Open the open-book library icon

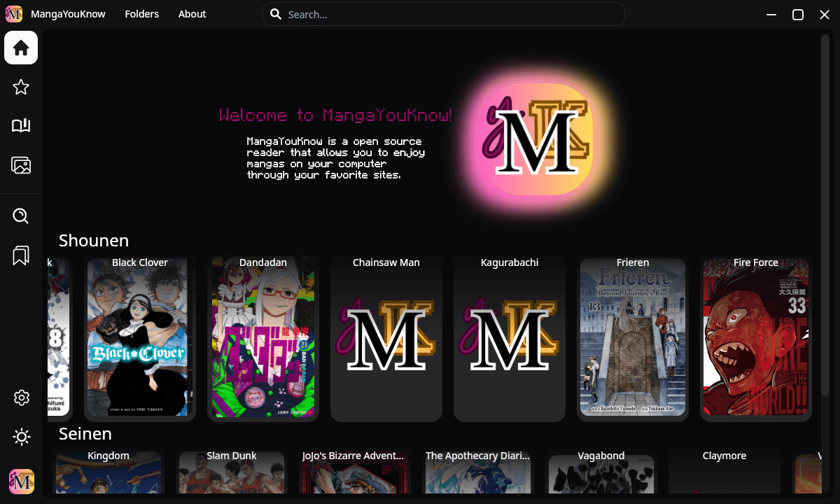[21, 126]
